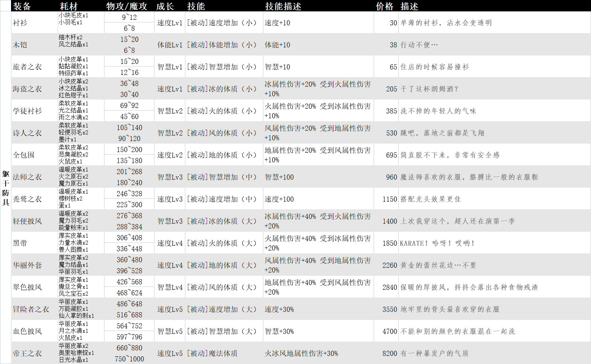The height and width of the screenshot is (364, 591).
Task: Select the attack value 9~12
Action: pos(129,17)
